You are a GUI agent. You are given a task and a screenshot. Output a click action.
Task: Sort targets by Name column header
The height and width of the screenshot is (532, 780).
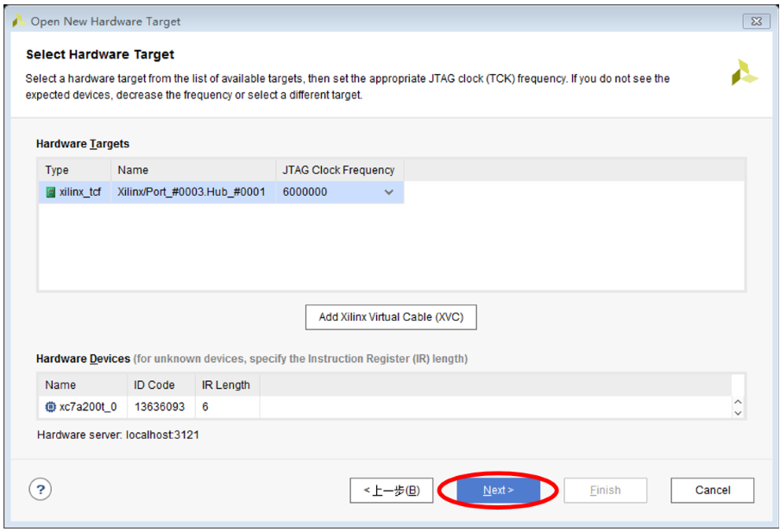pos(193,170)
